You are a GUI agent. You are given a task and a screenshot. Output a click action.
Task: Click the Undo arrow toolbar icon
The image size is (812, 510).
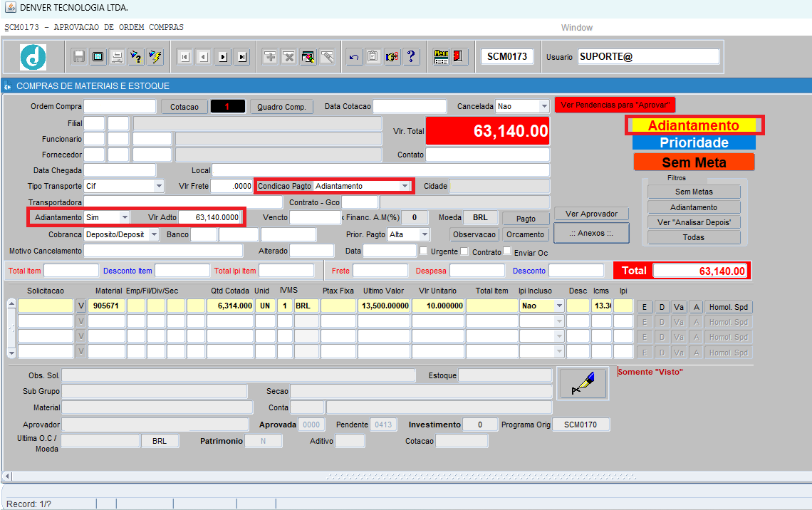point(354,56)
